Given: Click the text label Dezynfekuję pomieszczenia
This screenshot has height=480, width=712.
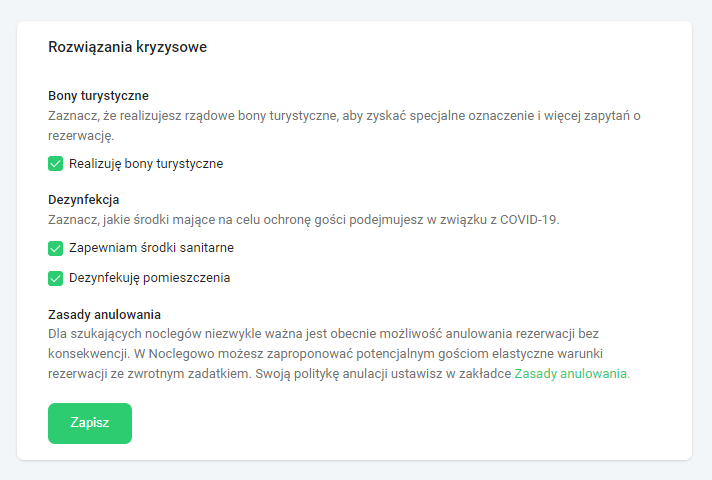Looking at the screenshot, I should click(149, 278).
